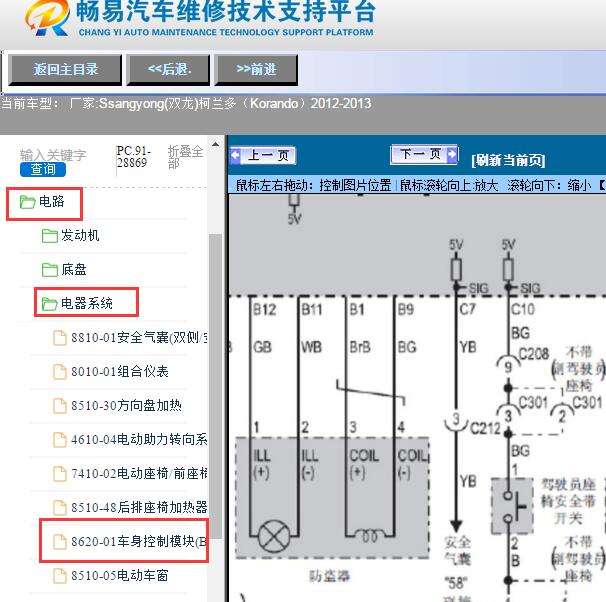Select the 底盘 tree node label
606x602 pixels.
[x=74, y=269]
